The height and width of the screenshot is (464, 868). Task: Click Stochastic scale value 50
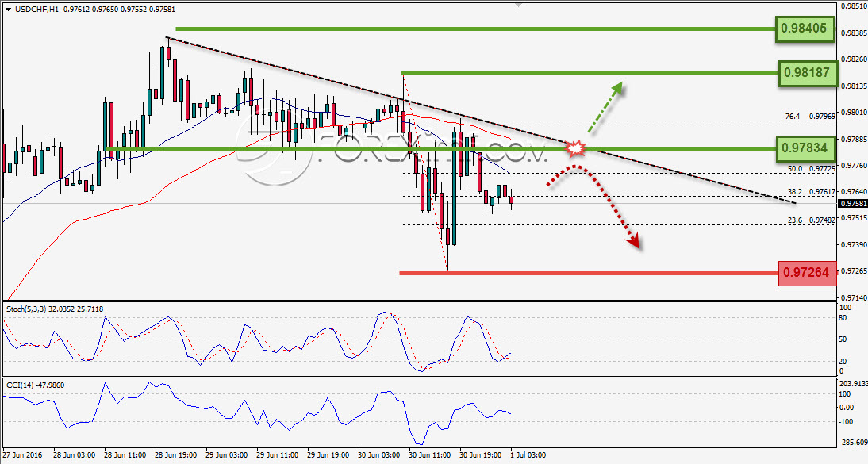click(x=843, y=339)
